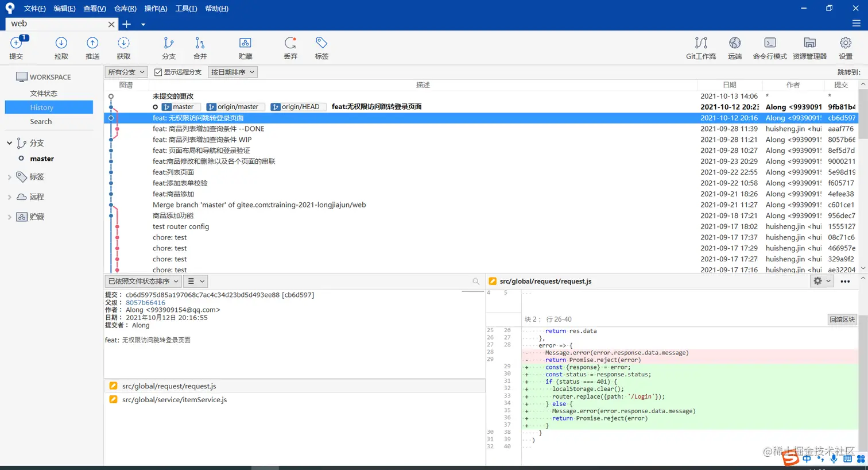Image resolution: width=868 pixels, height=470 pixels.
Task: Click the IME 中 language indicator in tray
Action: pos(807,459)
